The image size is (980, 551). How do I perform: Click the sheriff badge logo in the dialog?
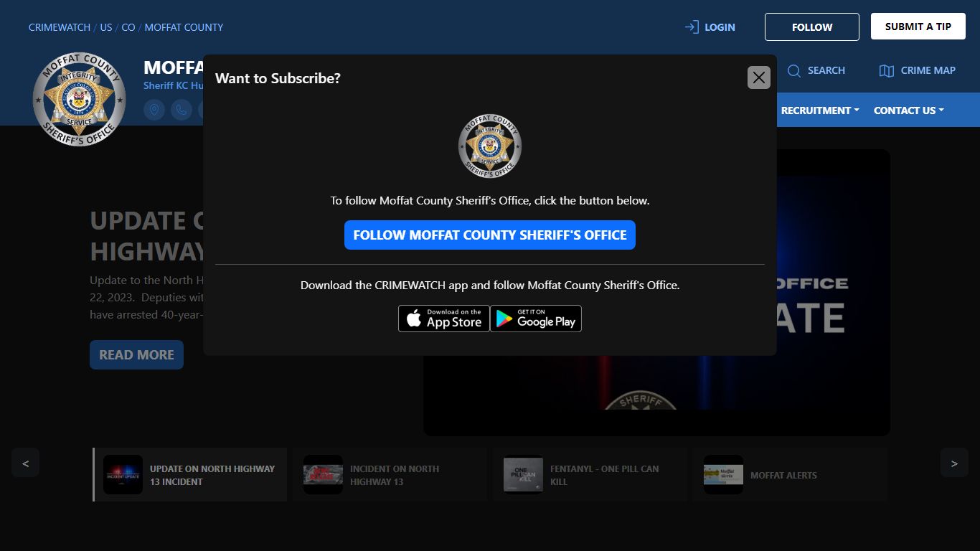490,146
